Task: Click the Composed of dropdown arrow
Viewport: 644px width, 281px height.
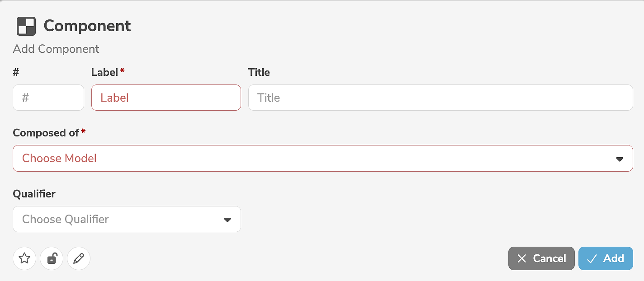Action: (620, 159)
